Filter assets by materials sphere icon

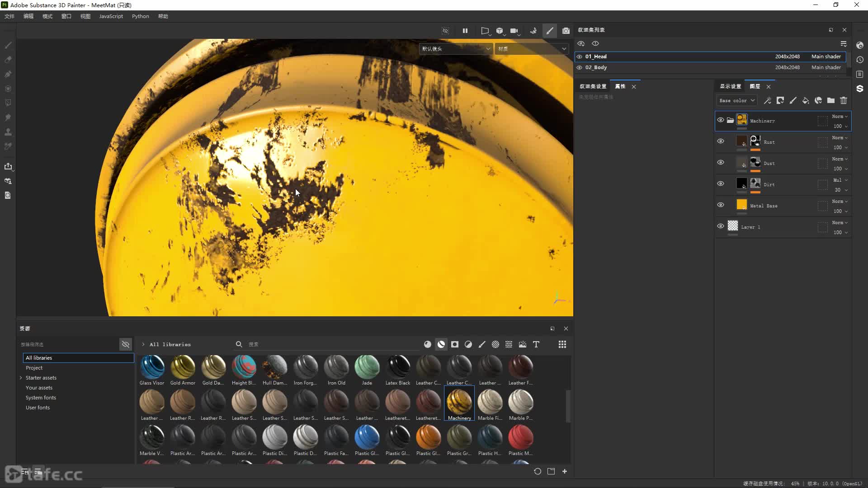click(x=428, y=344)
